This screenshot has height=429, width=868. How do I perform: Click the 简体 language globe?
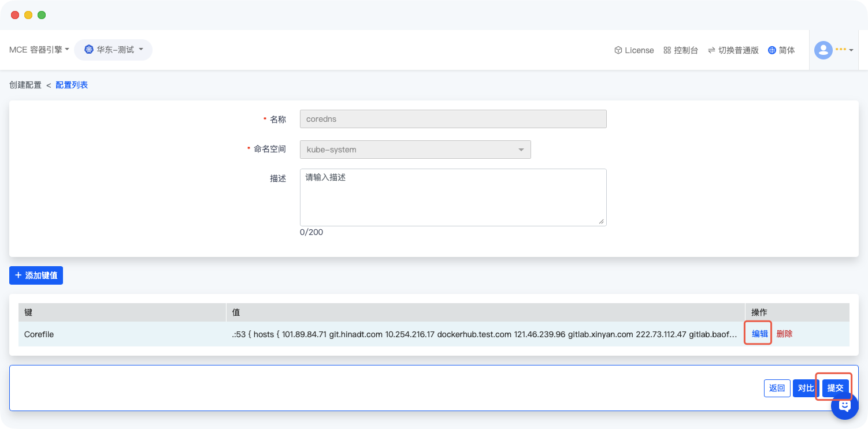click(772, 50)
